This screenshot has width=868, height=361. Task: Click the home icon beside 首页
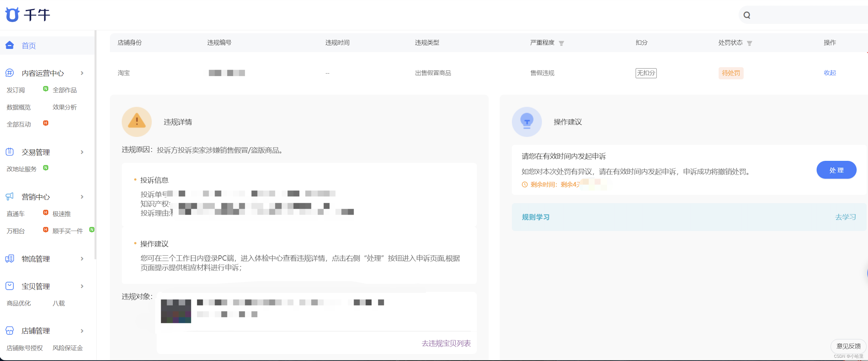coord(10,45)
